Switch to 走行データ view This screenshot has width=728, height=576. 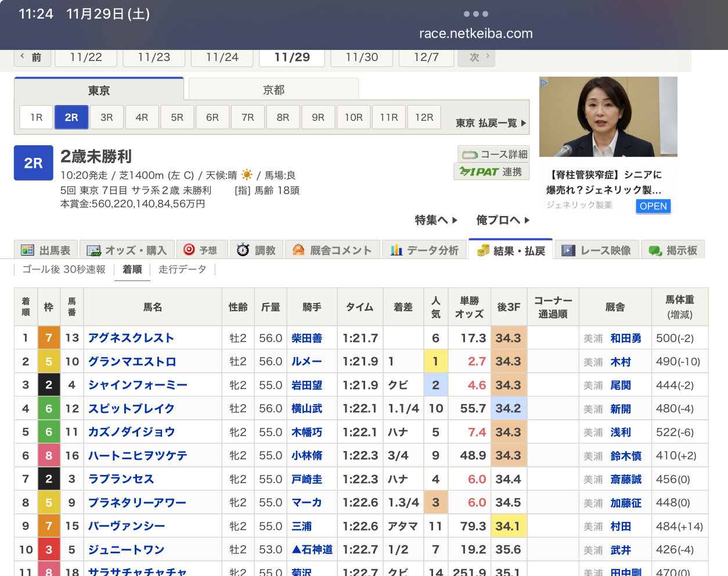182,269
